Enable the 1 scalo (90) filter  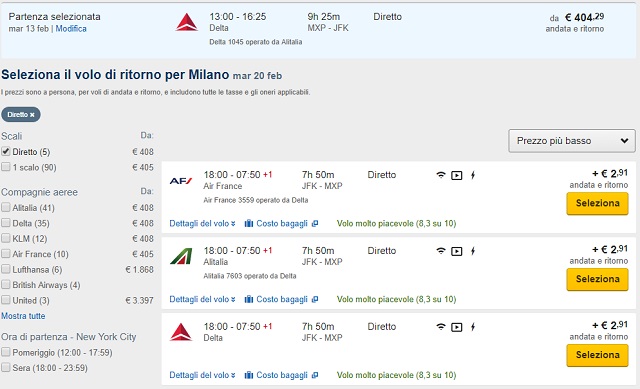coord(6,167)
